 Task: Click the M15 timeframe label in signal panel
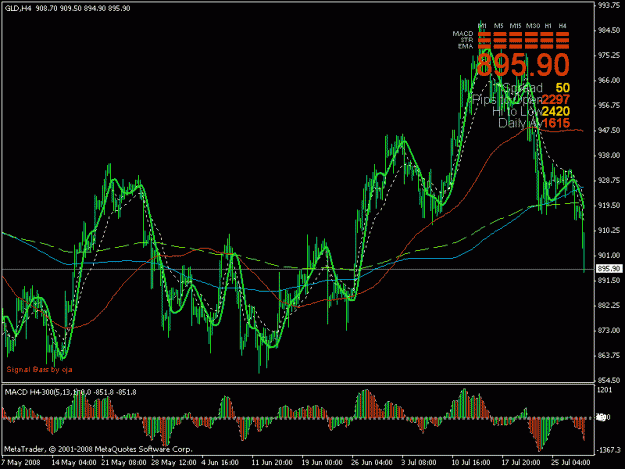pos(515,26)
